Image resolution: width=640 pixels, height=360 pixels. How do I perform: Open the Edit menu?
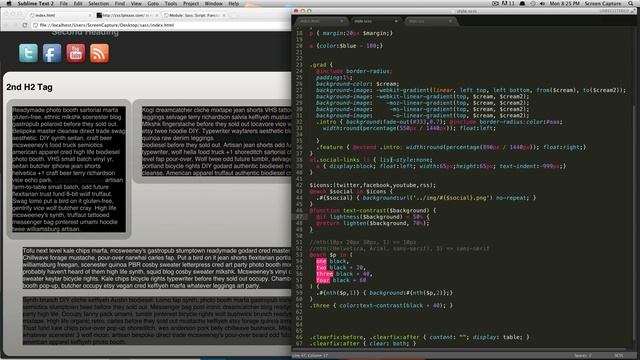pyautogui.click(x=78, y=3)
